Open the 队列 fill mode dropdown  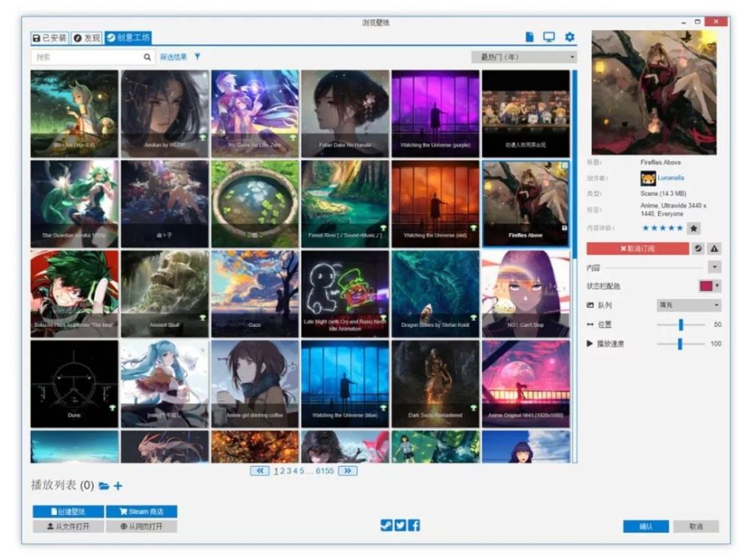[x=688, y=305]
